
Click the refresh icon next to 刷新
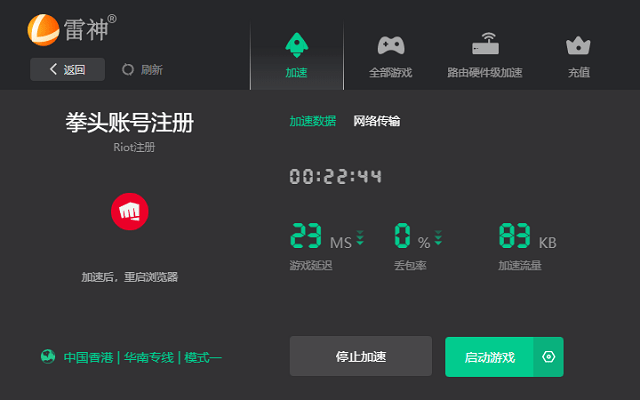[127, 70]
